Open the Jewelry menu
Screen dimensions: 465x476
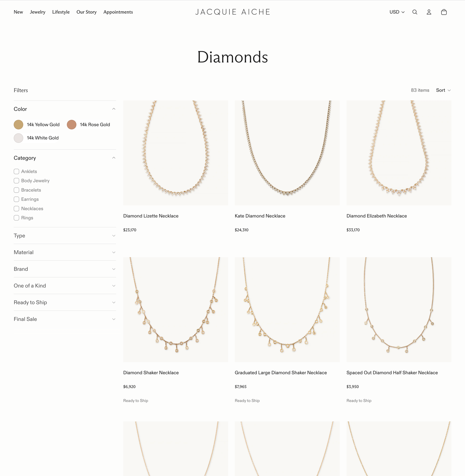point(37,12)
